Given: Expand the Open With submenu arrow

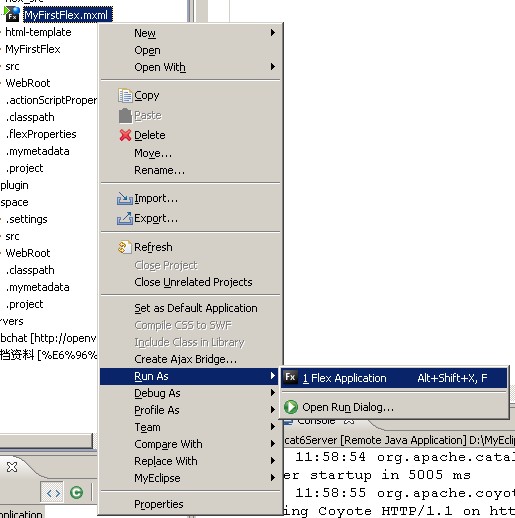Looking at the screenshot, I should pos(273,67).
